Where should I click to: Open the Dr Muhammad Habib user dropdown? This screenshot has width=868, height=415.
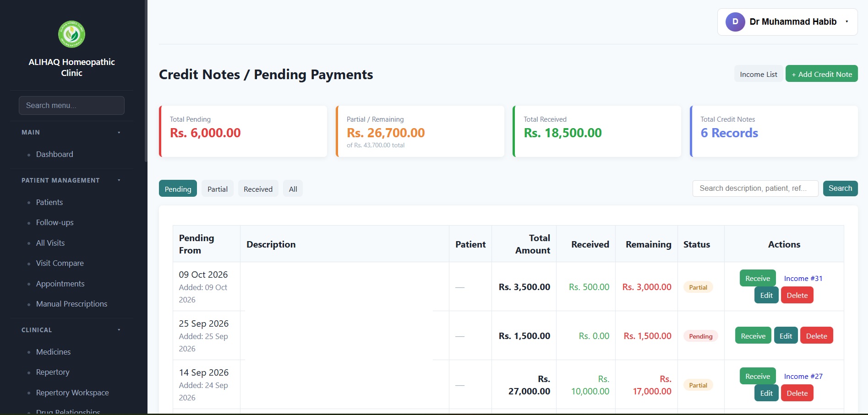(787, 22)
